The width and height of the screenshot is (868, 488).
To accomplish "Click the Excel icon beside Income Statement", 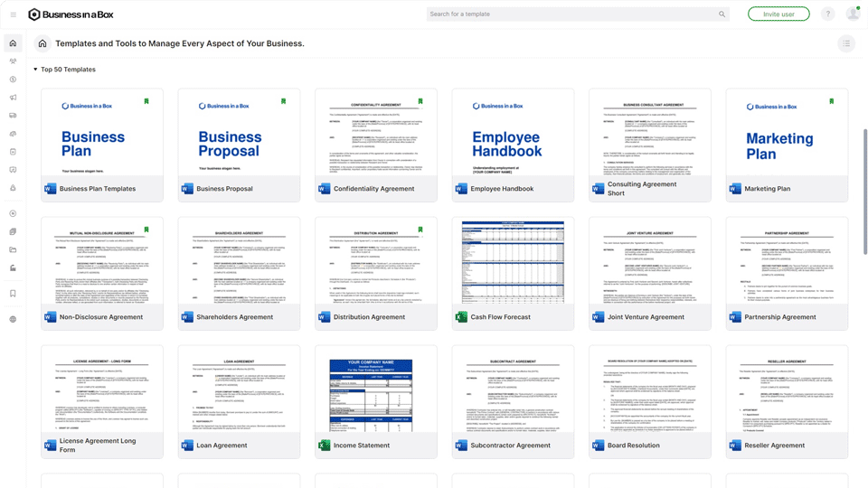I will coord(325,446).
